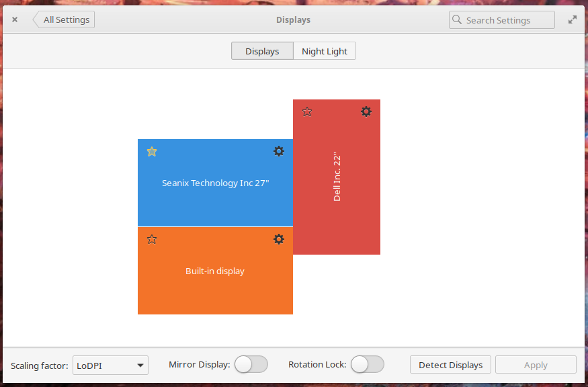Focus the Search Settings field

[x=502, y=20]
